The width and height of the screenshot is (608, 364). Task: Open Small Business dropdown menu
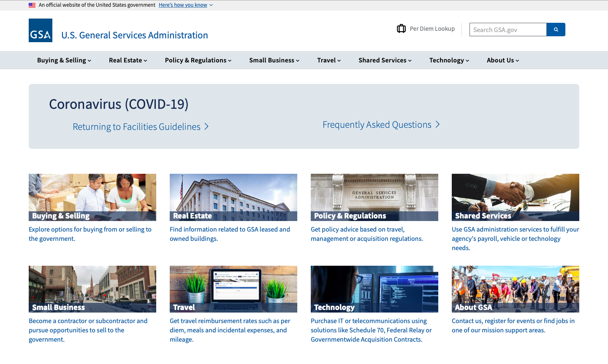(x=274, y=60)
